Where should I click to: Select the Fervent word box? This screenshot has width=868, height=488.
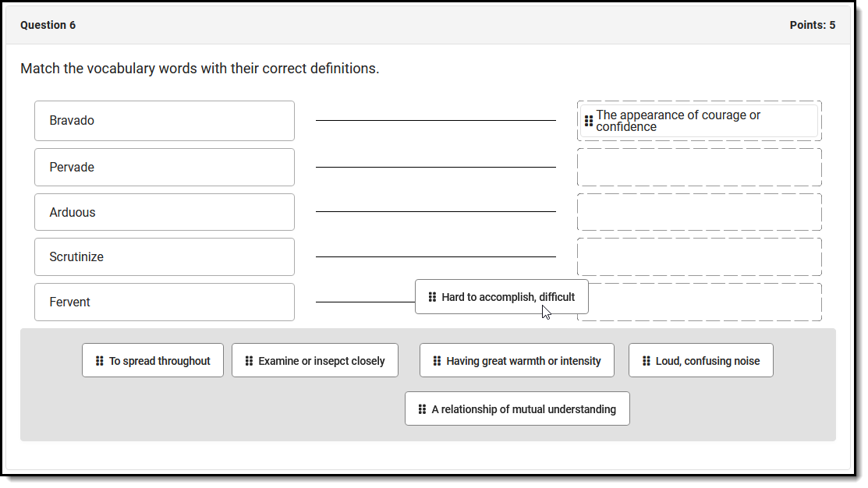coord(164,302)
